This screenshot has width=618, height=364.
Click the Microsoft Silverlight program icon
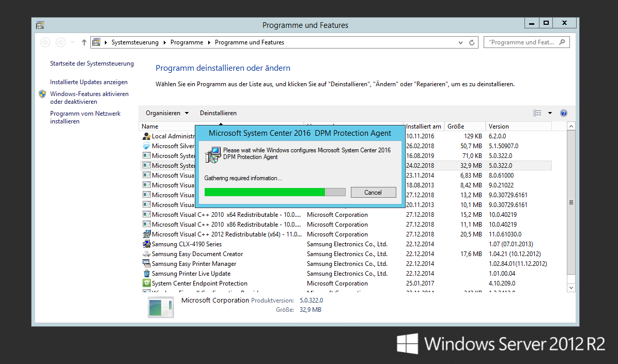(x=147, y=146)
